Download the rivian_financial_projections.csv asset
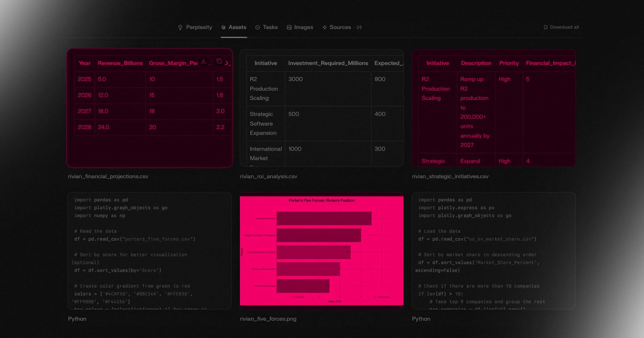The image size is (644, 338). pos(203,61)
